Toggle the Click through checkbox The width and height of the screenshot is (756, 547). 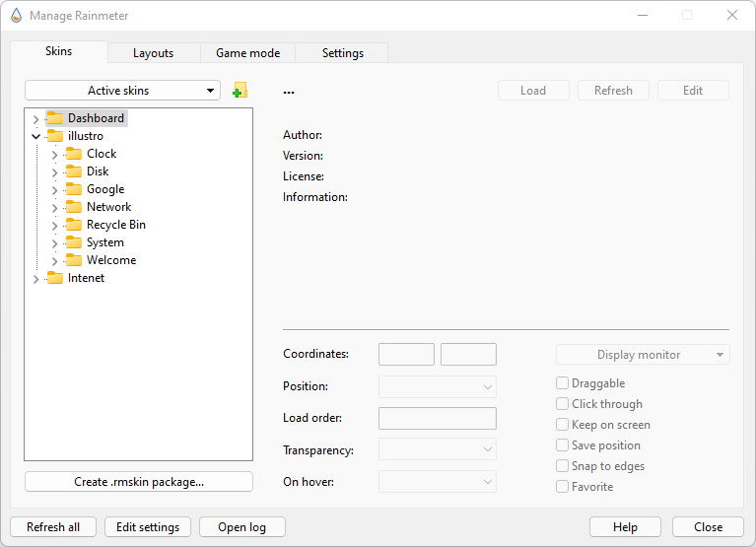(x=562, y=404)
